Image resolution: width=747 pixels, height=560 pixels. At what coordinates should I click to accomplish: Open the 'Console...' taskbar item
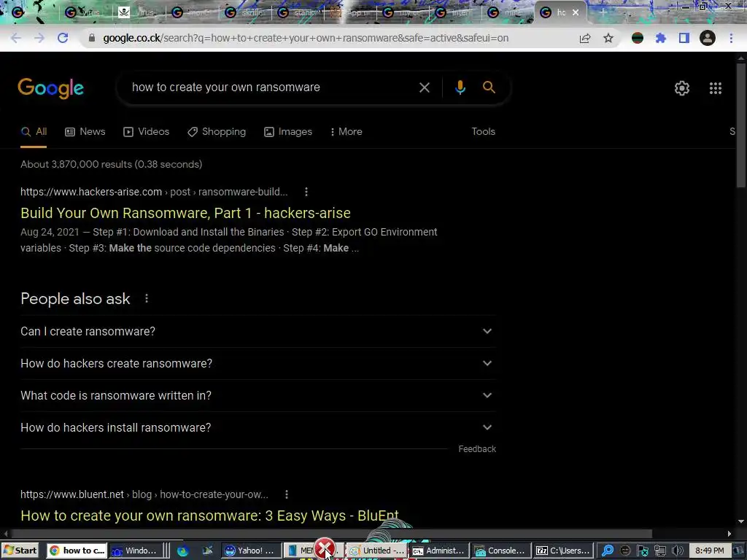coord(500,551)
